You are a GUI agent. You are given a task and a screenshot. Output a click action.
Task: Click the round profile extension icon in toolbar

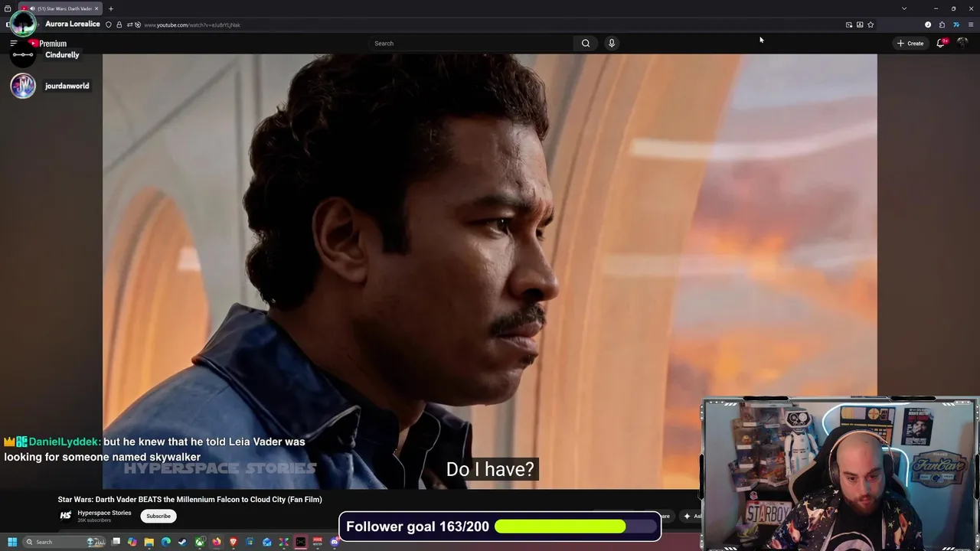pos(928,24)
